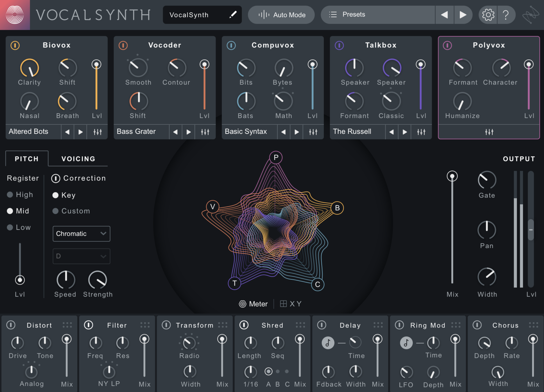Select the PITCH tab

[27, 158]
